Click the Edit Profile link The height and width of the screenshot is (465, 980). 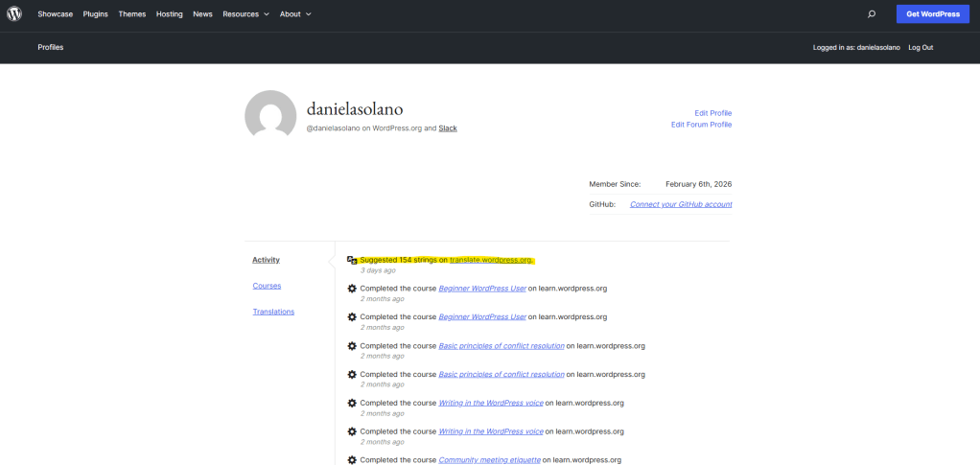(712, 113)
